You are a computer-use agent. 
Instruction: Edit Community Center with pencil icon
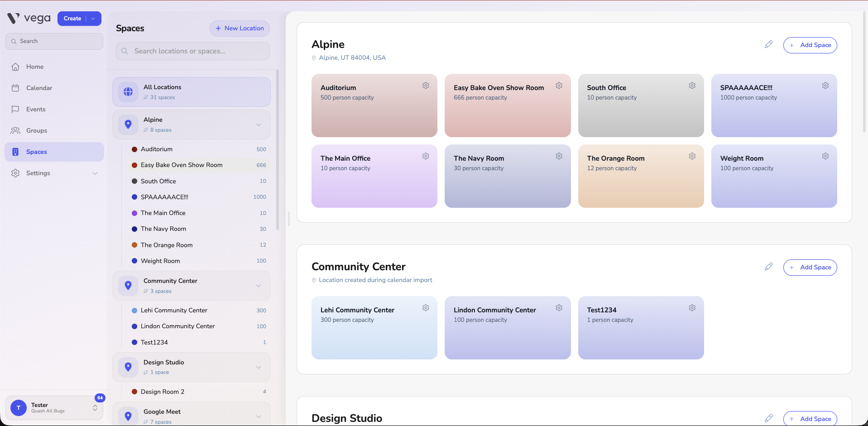(x=768, y=267)
